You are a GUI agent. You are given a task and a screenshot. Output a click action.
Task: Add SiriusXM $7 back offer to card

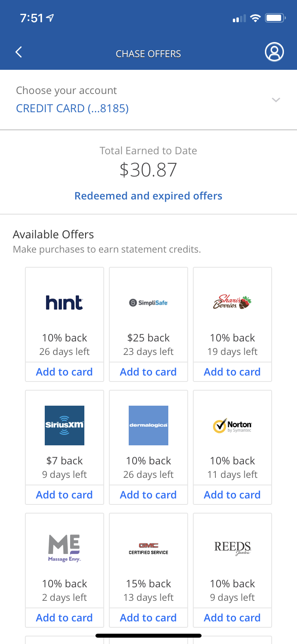point(65,495)
